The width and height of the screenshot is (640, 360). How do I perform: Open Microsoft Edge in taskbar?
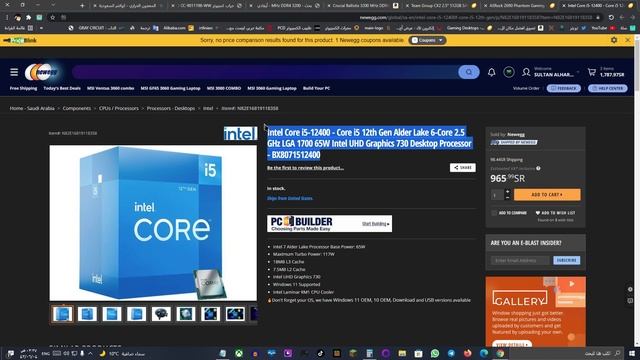tap(484, 353)
